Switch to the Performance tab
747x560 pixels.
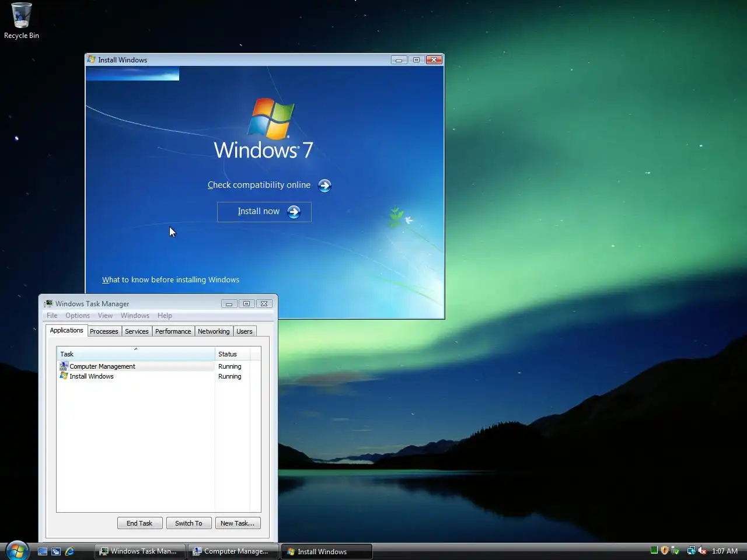[x=173, y=331]
